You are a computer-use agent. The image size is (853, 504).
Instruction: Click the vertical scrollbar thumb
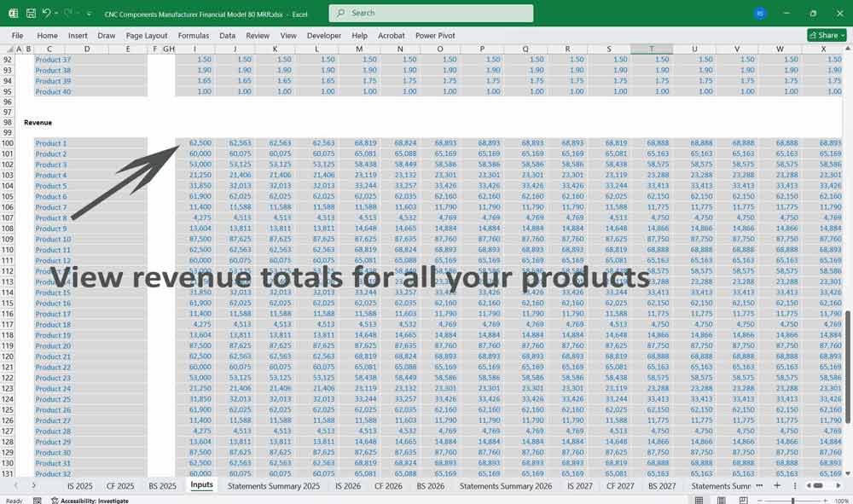tap(847, 367)
